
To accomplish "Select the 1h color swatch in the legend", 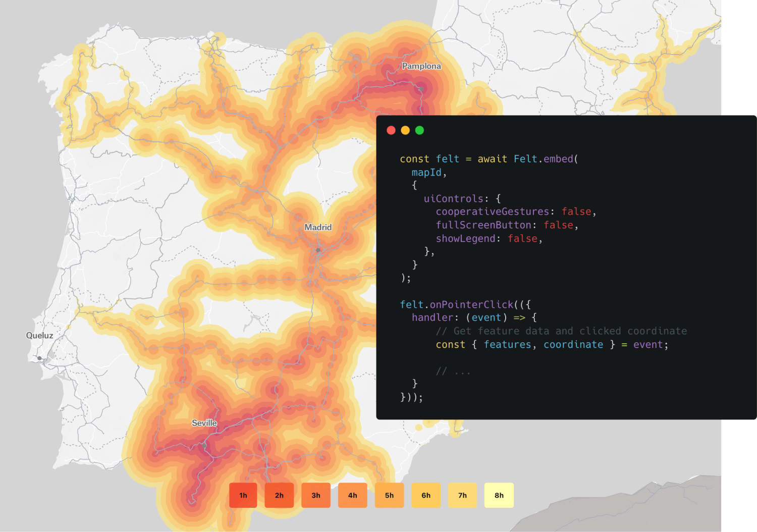I will click(243, 495).
